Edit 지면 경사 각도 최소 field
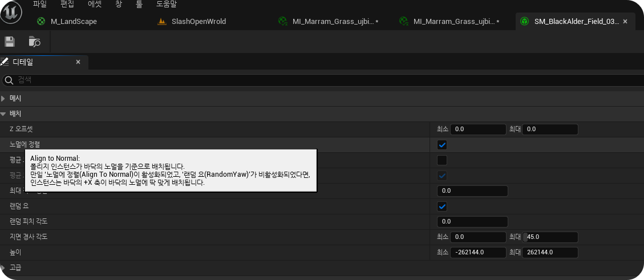The width and height of the screenshot is (644, 280). [478, 237]
